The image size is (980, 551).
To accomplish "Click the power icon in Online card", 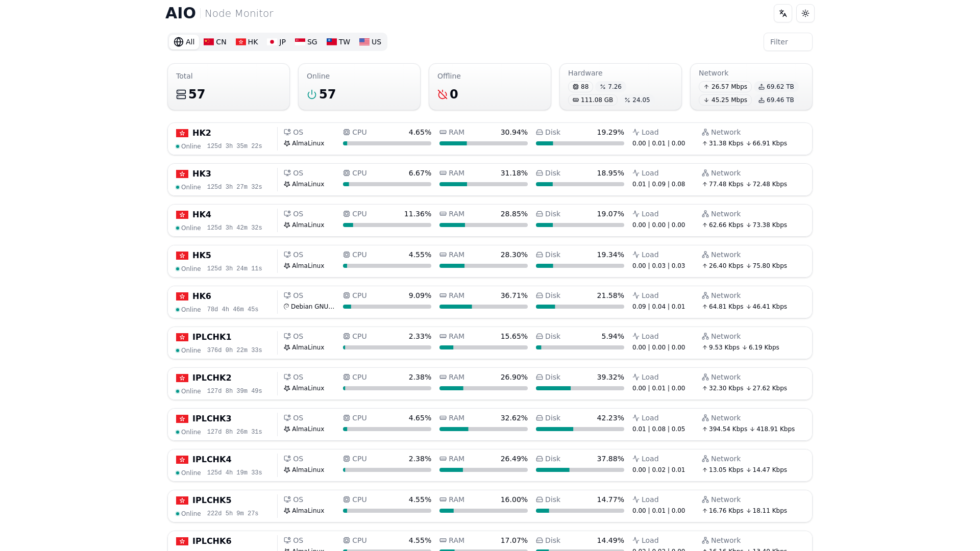I will point(312,94).
